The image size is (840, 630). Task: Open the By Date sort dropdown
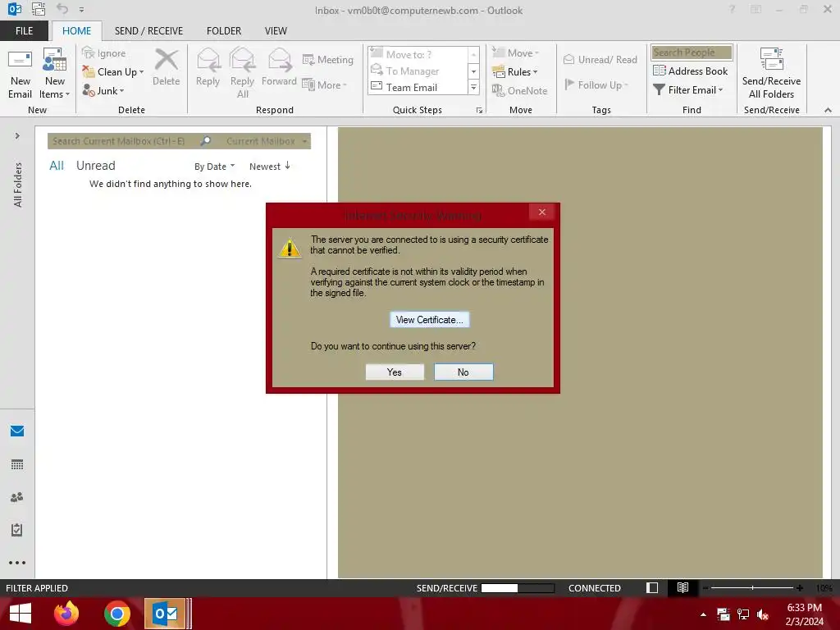214,167
